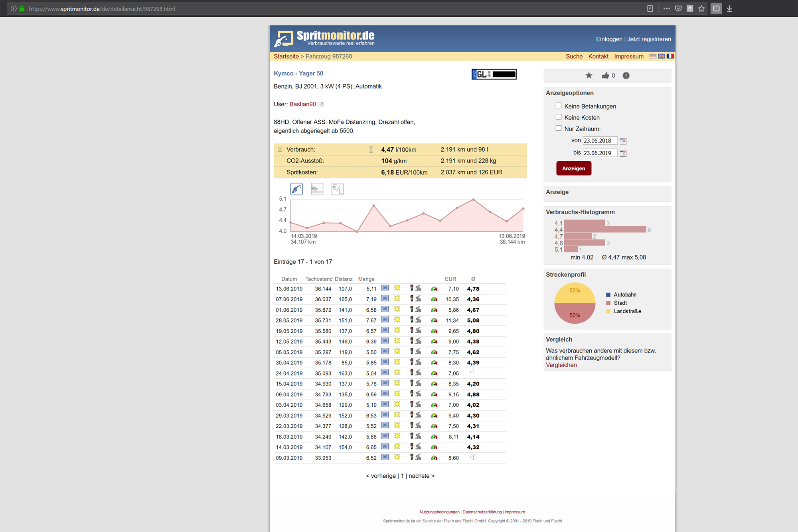Open the 'bis' date calendar picker

tap(623, 153)
